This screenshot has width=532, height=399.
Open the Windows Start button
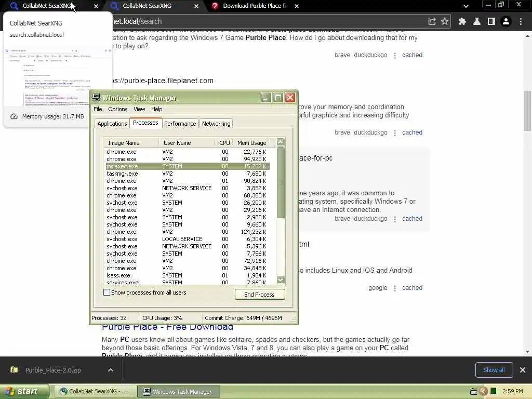(24, 392)
